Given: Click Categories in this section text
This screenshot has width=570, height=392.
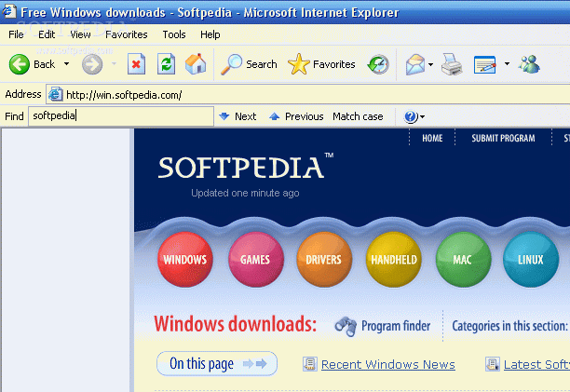Looking at the screenshot, I should 509,326.
